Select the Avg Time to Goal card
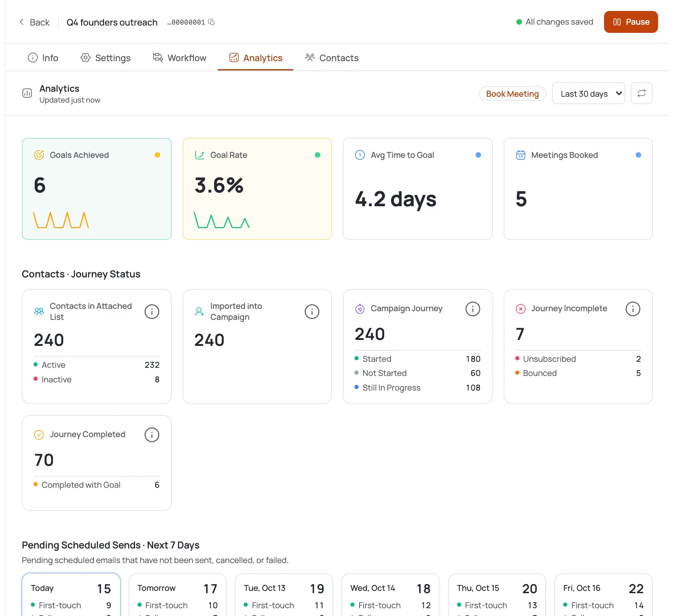This screenshot has width=677, height=616. pyautogui.click(x=417, y=189)
